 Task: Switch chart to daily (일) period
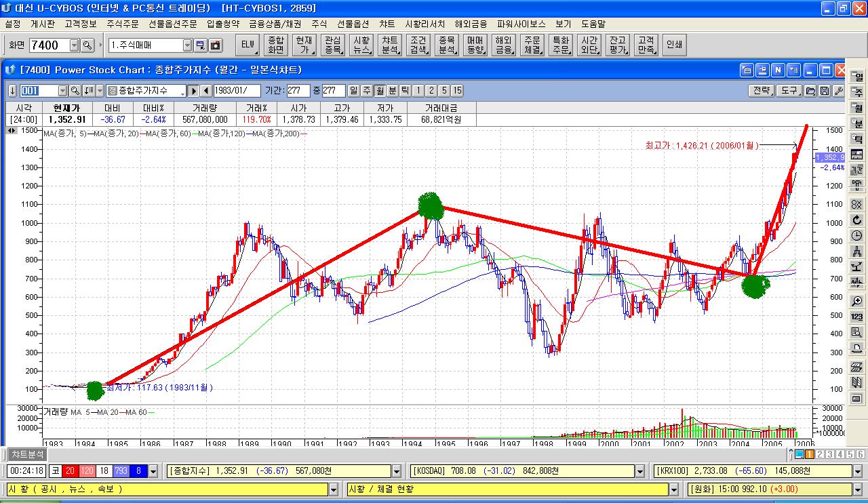354,91
